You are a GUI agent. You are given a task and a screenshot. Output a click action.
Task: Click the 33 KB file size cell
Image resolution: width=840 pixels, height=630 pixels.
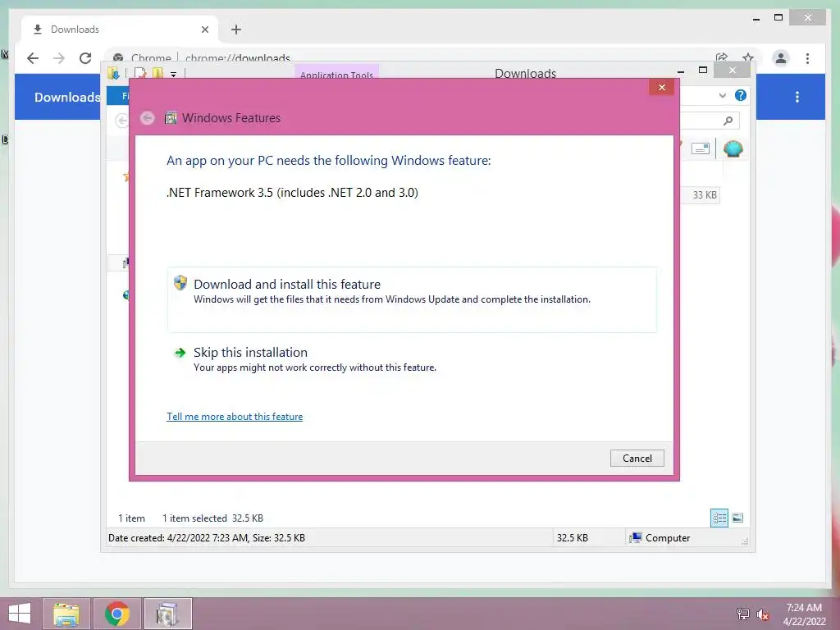705,195
